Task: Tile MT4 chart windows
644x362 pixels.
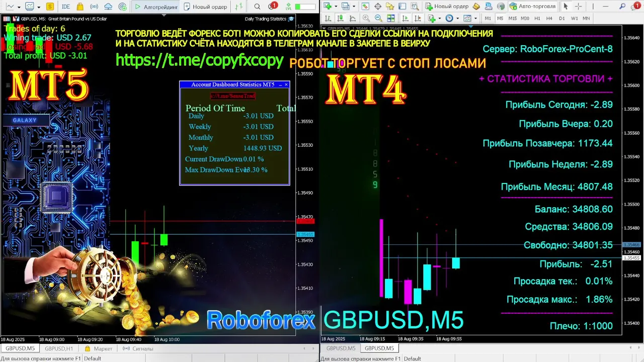Action: [x=390, y=18]
